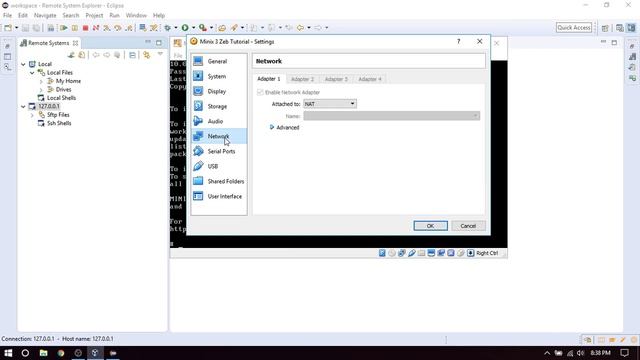Click the optical disk indicator in VM status bar
The width and height of the screenshot is (640, 360).
pyautogui.click(x=392, y=253)
